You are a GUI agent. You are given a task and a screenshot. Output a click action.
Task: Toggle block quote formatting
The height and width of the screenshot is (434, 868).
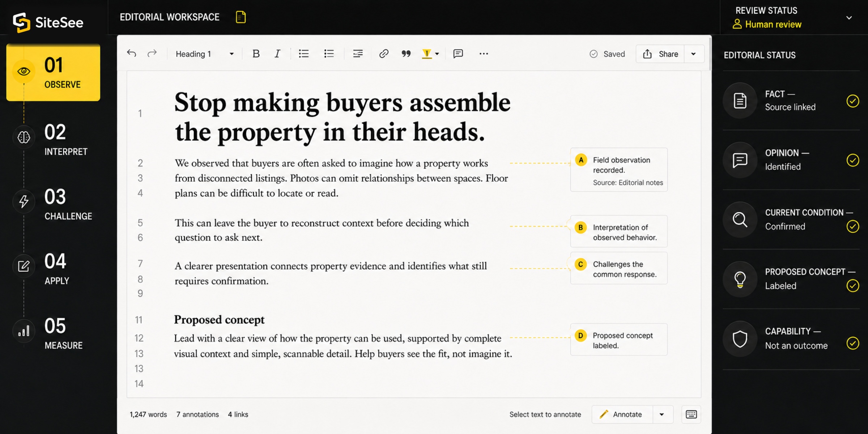pos(406,54)
